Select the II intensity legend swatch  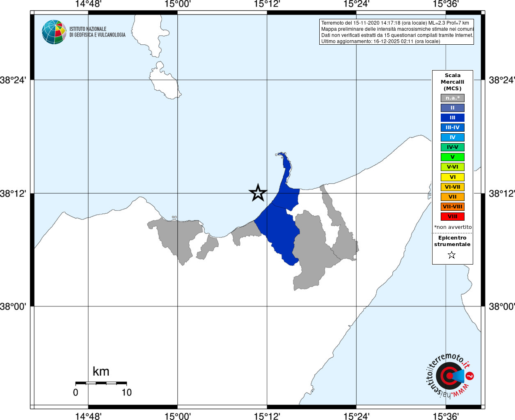453,108
